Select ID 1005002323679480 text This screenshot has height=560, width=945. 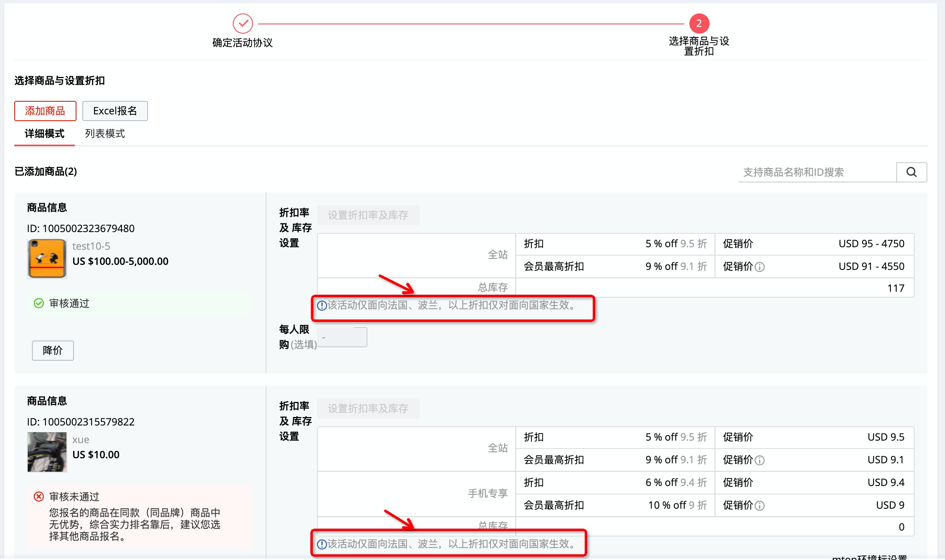[81, 229]
